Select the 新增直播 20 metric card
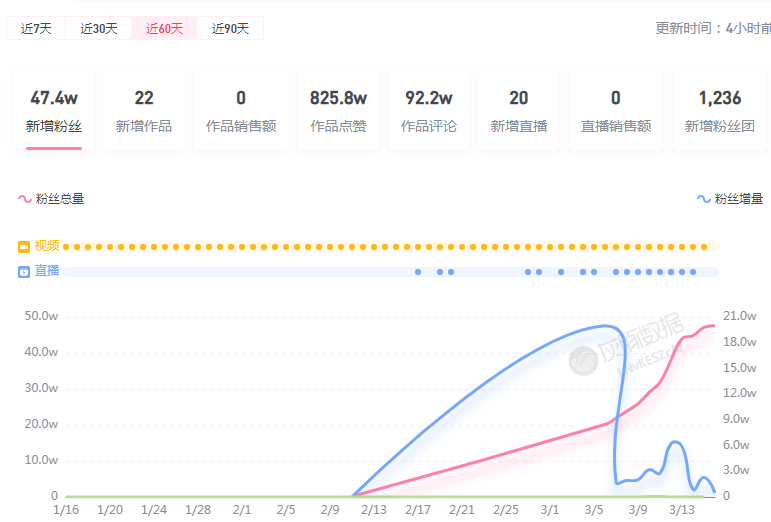 [x=519, y=110]
